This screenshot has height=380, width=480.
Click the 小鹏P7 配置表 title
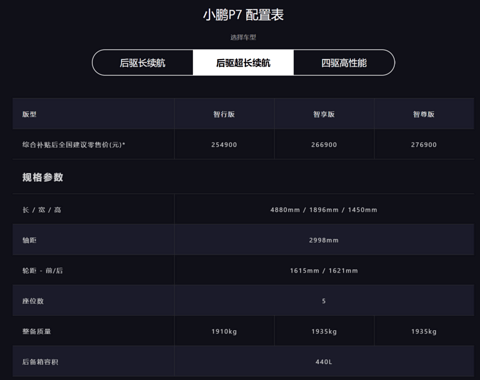click(x=243, y=15)
